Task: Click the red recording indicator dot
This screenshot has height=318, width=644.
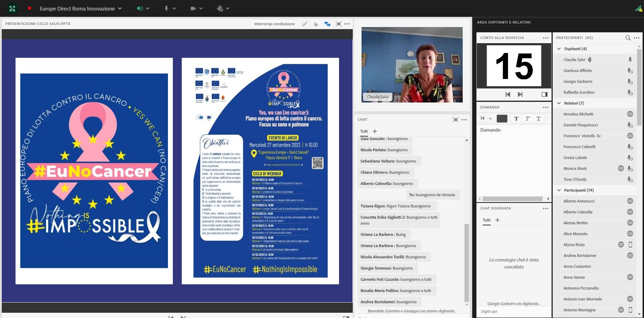Action: (x=30, y=8)
